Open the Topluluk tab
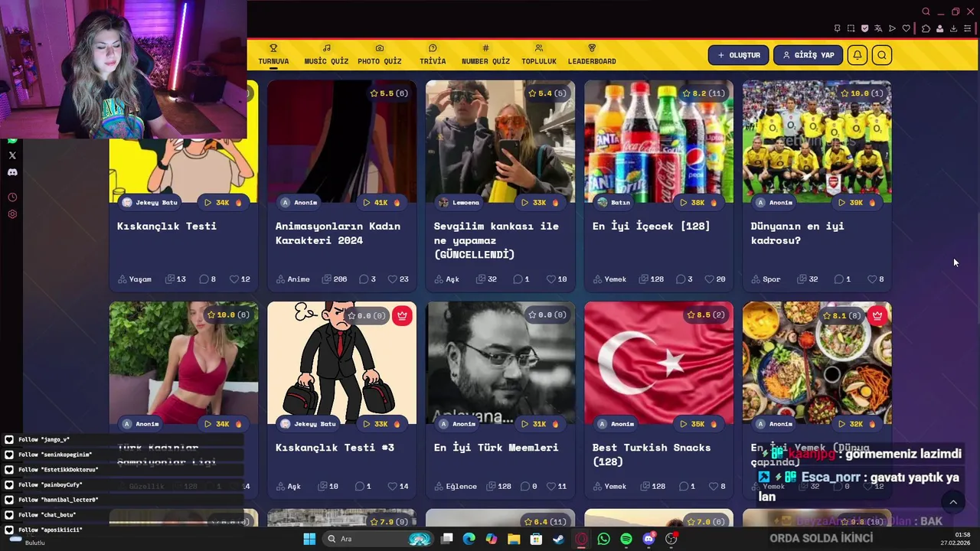 tap(539, 54)
